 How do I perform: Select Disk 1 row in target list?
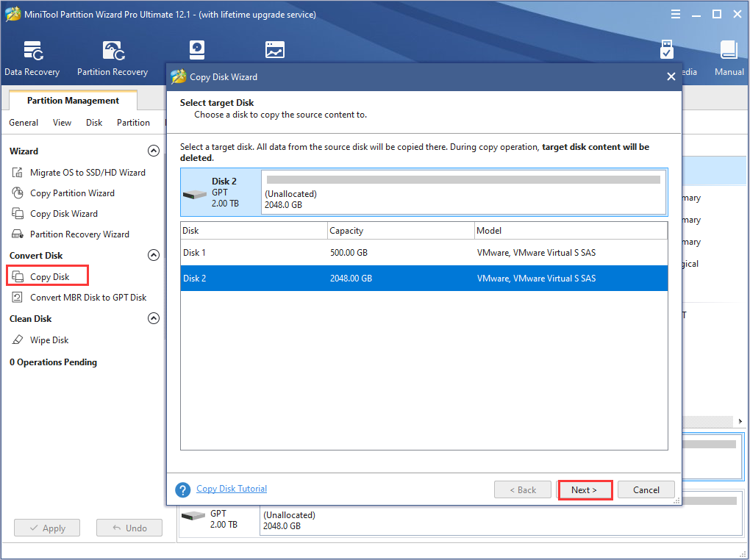[x=424, y=253]
